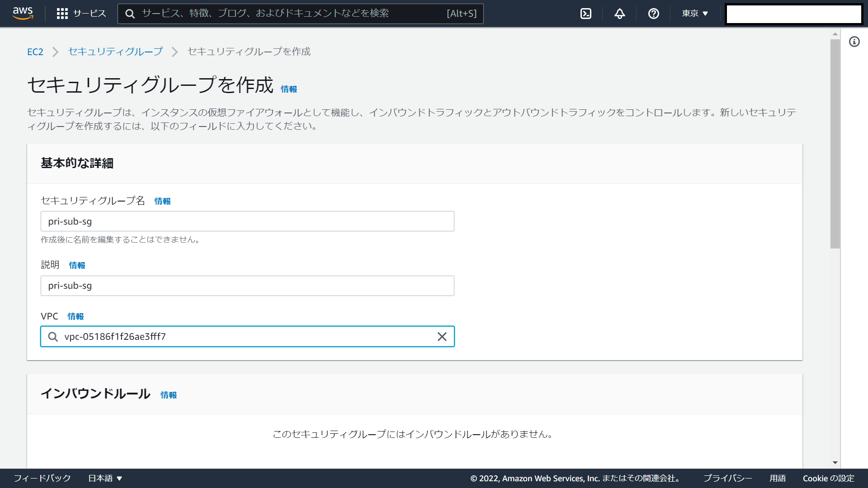Open Cookie の設定 in footer
Screen dimensions: 868x488
click(828, 478)
